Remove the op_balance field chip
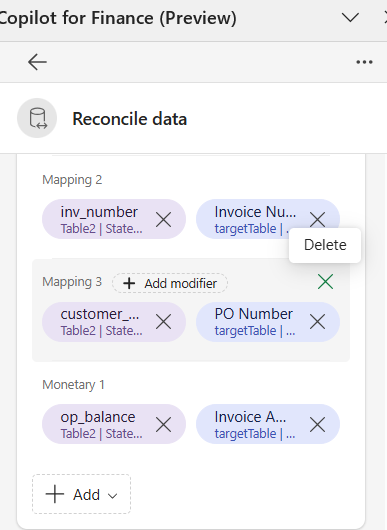387x530 pixels. click(x=164, y=424)
